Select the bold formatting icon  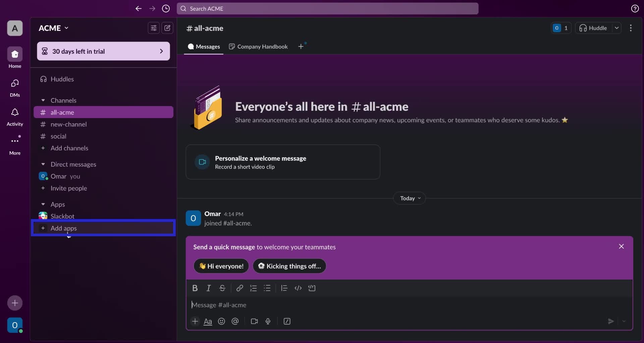(x=196, y=288)
